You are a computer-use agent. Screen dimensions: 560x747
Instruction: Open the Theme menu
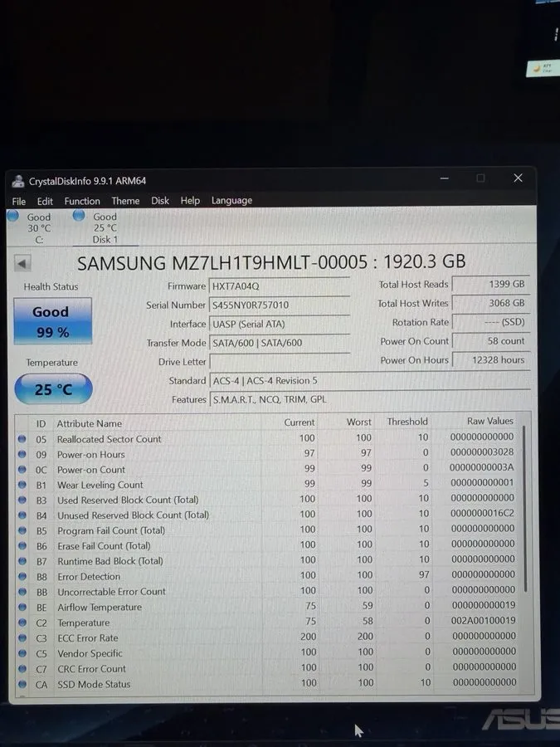pos(125,201)
